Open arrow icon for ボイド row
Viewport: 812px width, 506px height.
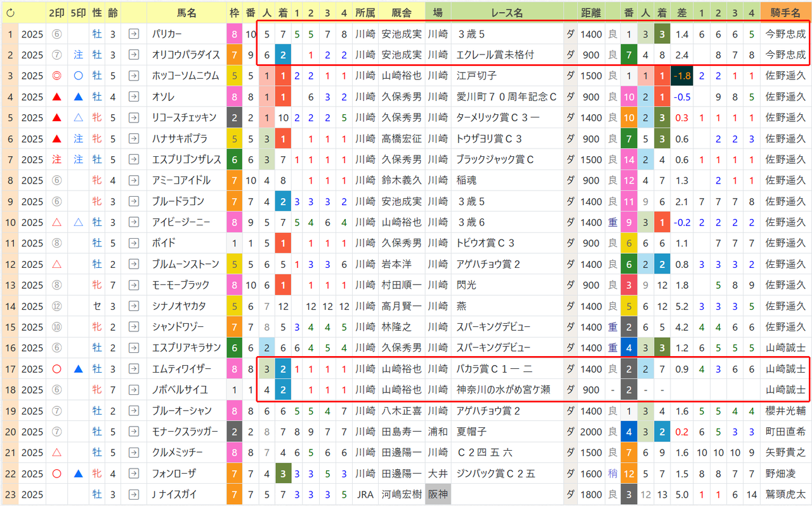click(x=134, y=243)
